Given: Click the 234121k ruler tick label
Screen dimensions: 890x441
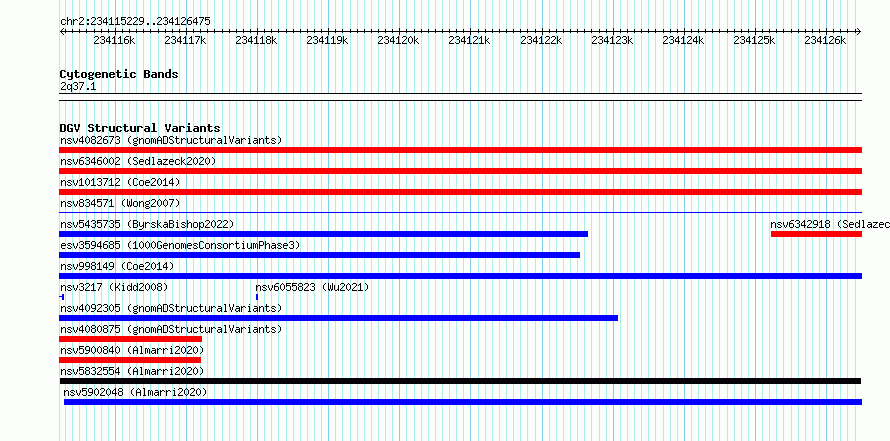Looking at the screenshot, I should pyautogui.click(x=469, y=40).
